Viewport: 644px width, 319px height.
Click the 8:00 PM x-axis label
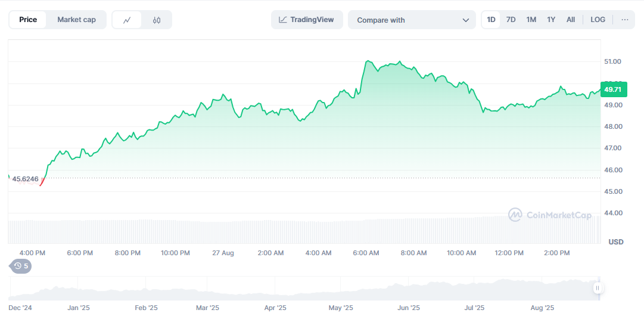(127, 253)
